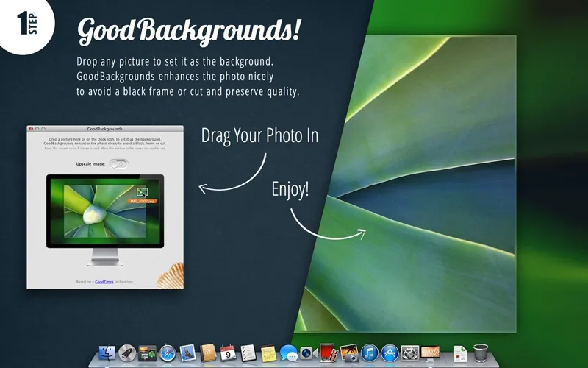The width and height of the screenshot is (588, 368).
Task: Open System Preferences gear icon
Action: point(410,353)
